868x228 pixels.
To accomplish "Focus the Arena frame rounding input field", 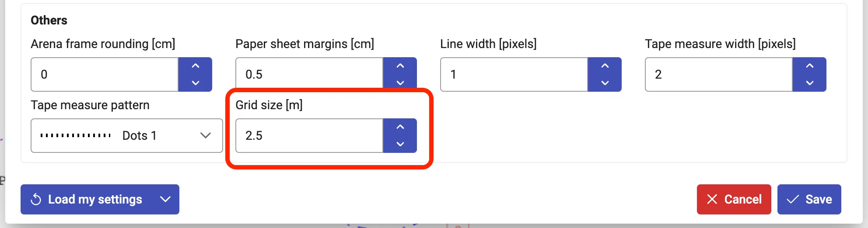I will click(105, 74).
